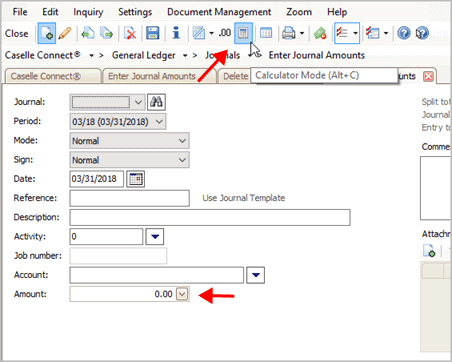Image resolution: width=452 pixels, height=362 pixels.
Task: Expand the Caselle Connect breadcrumb dropdown
Action: coord(91,56)
